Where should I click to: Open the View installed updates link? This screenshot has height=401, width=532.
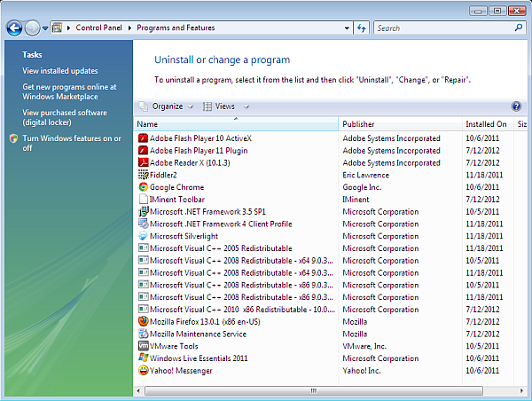pos(60,71)
